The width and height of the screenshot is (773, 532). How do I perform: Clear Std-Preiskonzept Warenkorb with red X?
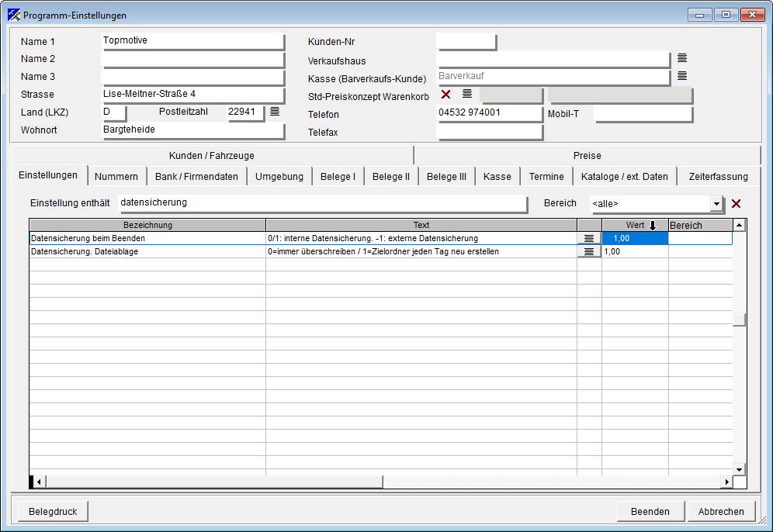[x=445, y=94]
